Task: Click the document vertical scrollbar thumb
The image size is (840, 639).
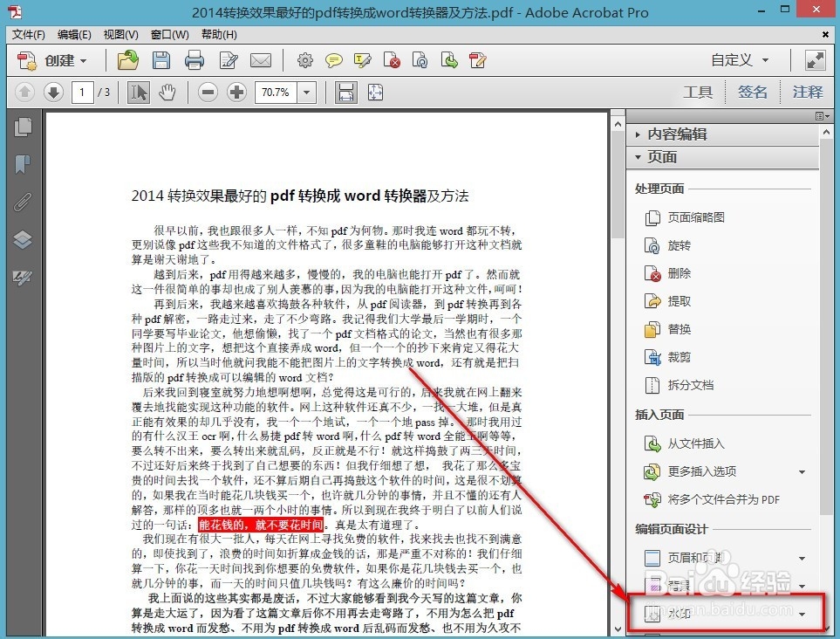Action: point(618,186)
